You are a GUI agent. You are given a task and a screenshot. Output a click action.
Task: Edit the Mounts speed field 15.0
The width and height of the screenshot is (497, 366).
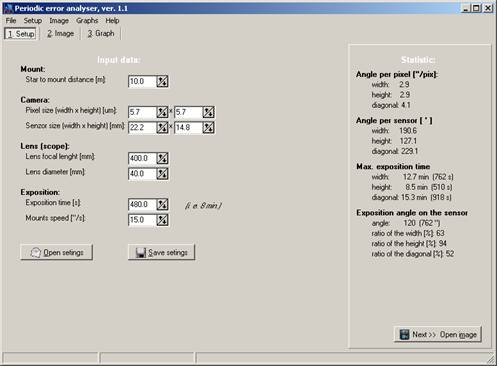(x=142, y=220)
